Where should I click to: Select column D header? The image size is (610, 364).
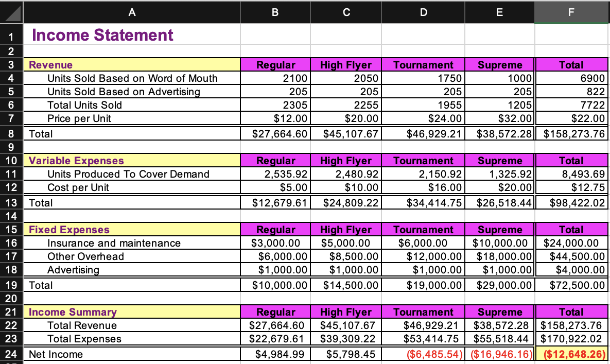(423, 13)
